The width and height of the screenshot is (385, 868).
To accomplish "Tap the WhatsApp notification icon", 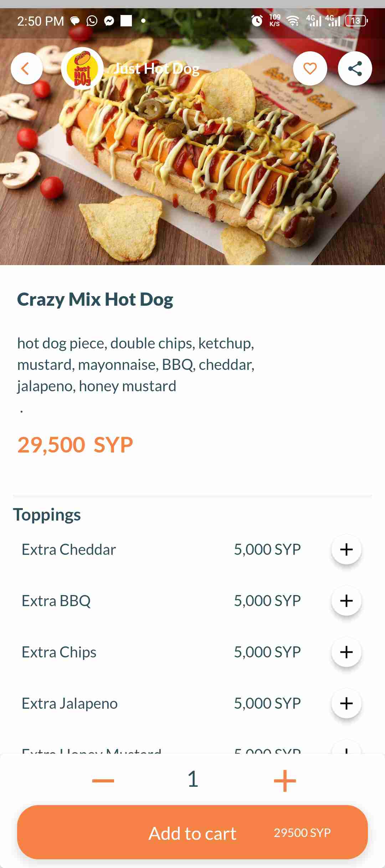I will click(92, 21).
